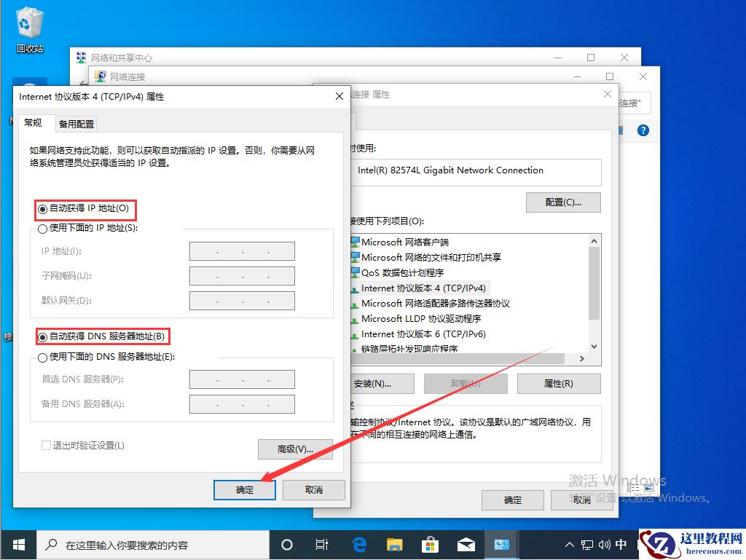Screen dimensions: 746x560
Task: Launch the Microsoft Store app
Action: point(430,544)
